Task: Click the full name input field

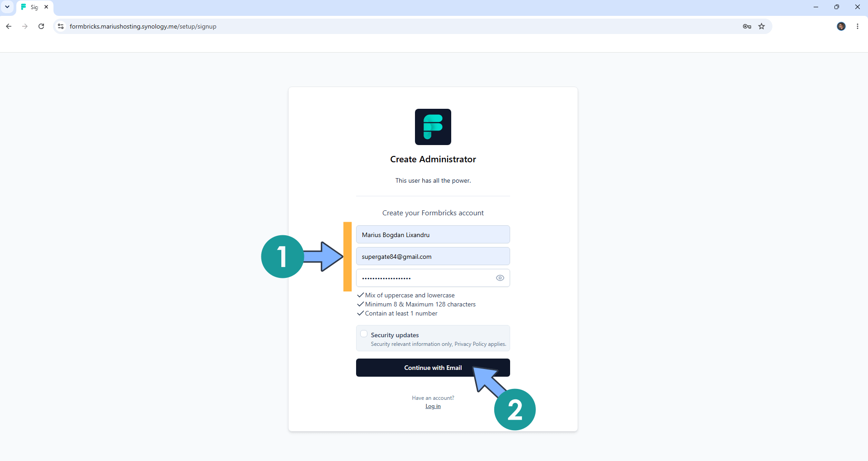Action: 433,234
